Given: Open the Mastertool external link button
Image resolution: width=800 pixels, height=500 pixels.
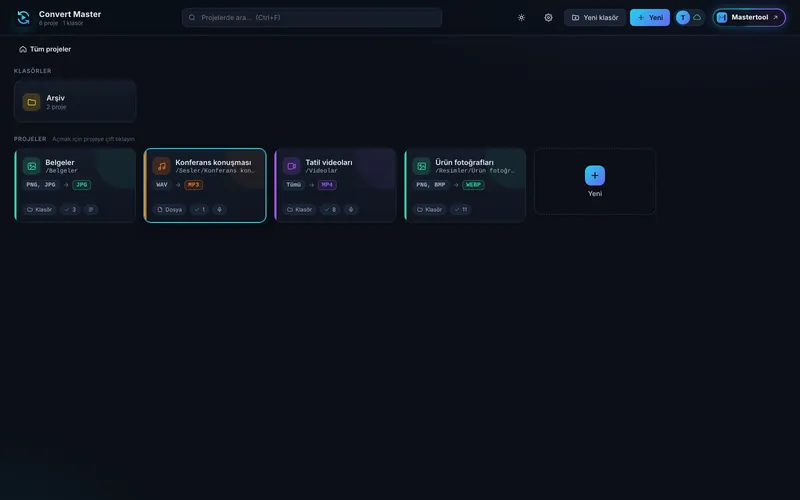Looking at the screenshot, I should (749, 17).
